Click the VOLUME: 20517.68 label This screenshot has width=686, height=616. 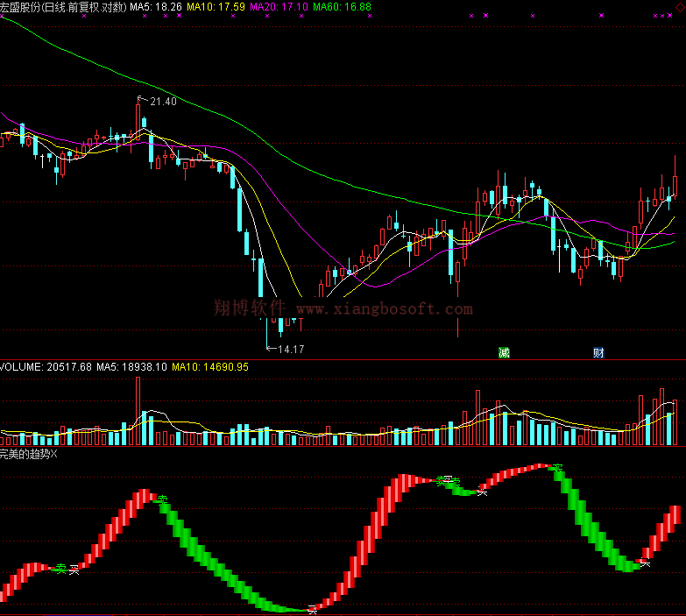(x=46, y=366)
